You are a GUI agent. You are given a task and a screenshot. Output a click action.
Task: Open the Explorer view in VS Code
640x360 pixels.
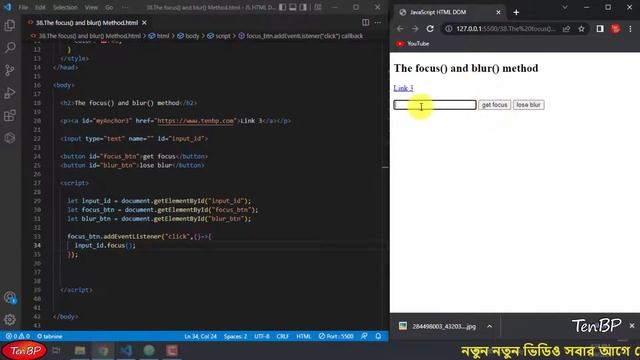coord(10,25)
